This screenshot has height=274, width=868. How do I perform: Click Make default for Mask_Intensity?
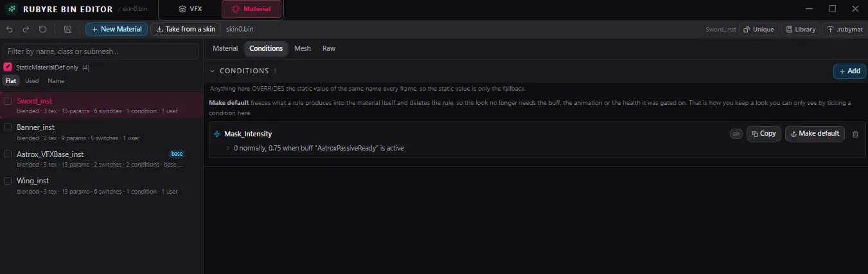(815, 134)
